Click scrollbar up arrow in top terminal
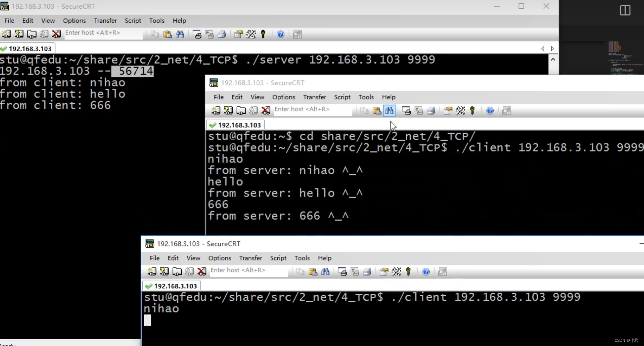644x346 pixels. [x=553, y=59]
